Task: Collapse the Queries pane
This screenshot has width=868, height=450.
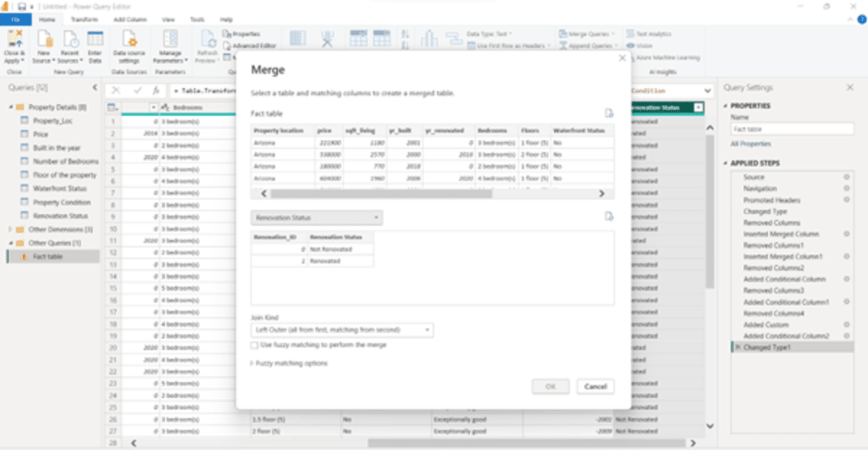Action: coord(95,88)
